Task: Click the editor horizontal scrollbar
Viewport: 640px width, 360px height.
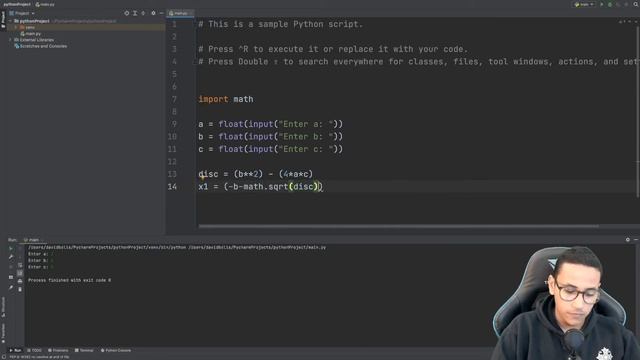Action: tap(399, 226)
